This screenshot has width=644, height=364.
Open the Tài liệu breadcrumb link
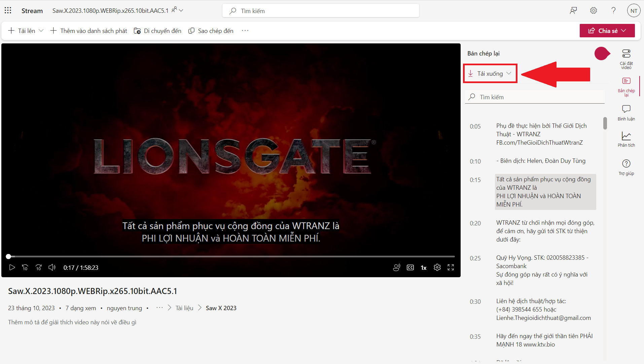(x=184, y=308)
